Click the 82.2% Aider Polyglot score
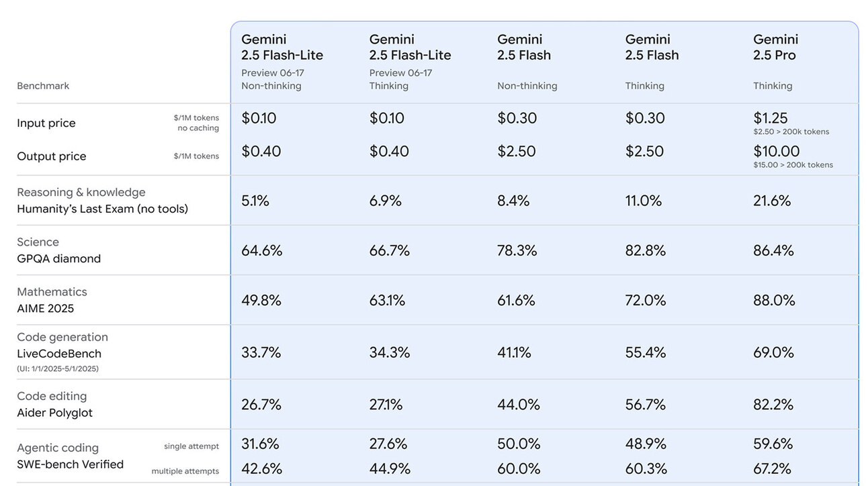 773,405
